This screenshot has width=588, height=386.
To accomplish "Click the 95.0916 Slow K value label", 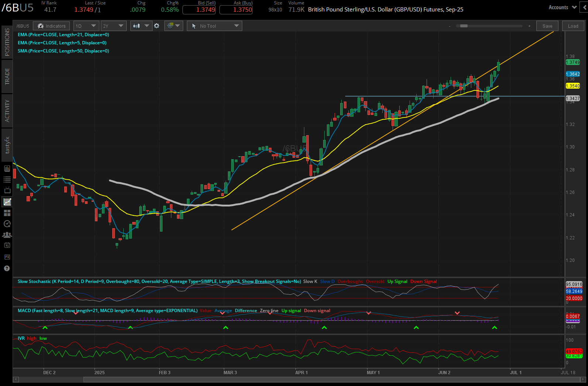I will (574, 284).
